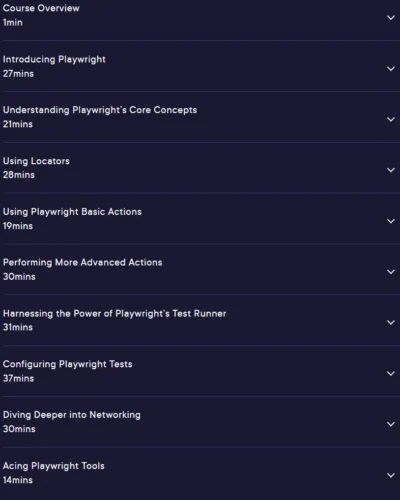The height and width of the screenshot is (500, 400).
Task: Select the Introducing Playwright module title
Action: (54, 60)
